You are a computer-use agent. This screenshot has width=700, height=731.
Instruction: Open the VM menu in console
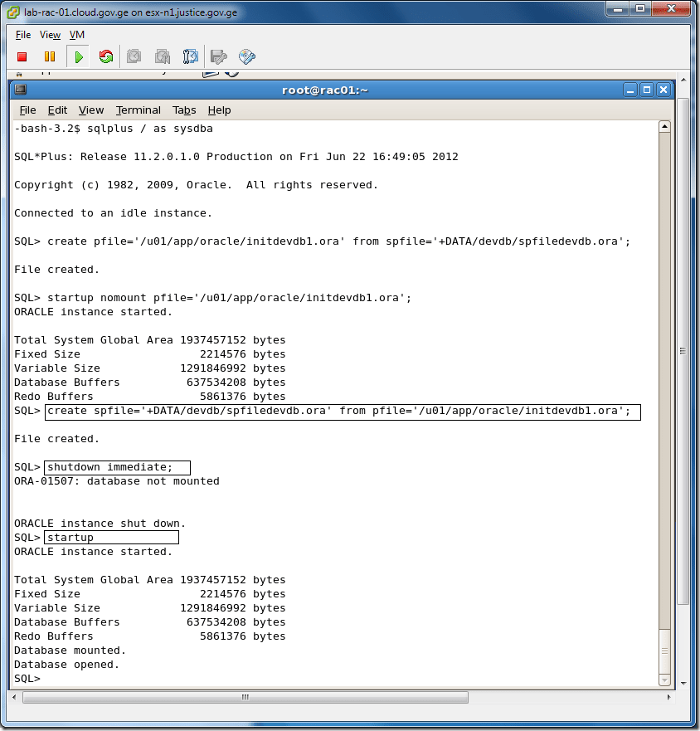pos(77,35)
